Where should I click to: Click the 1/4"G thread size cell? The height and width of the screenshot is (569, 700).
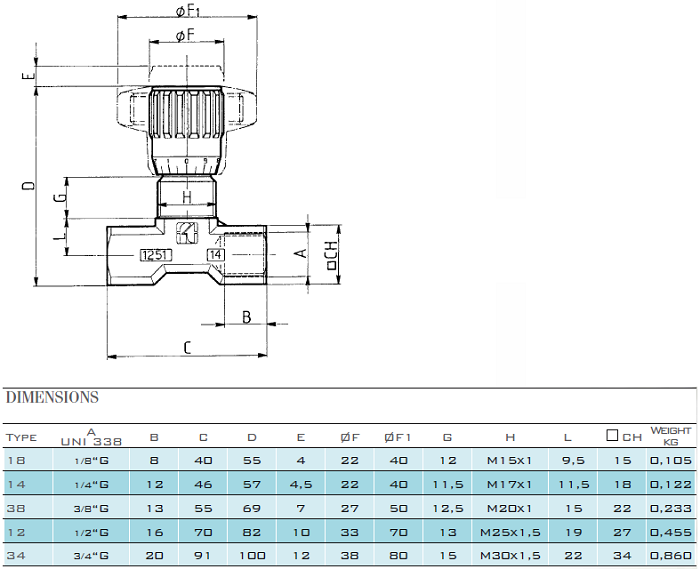[x=91, y=484]
